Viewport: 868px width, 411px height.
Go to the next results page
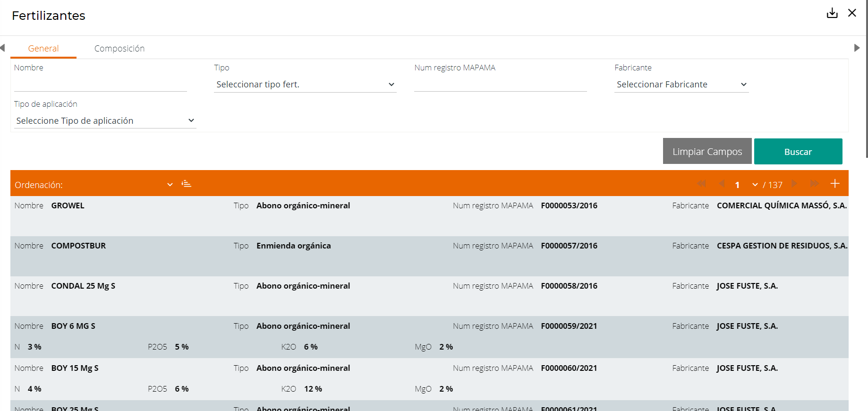(x=794, y=184)
